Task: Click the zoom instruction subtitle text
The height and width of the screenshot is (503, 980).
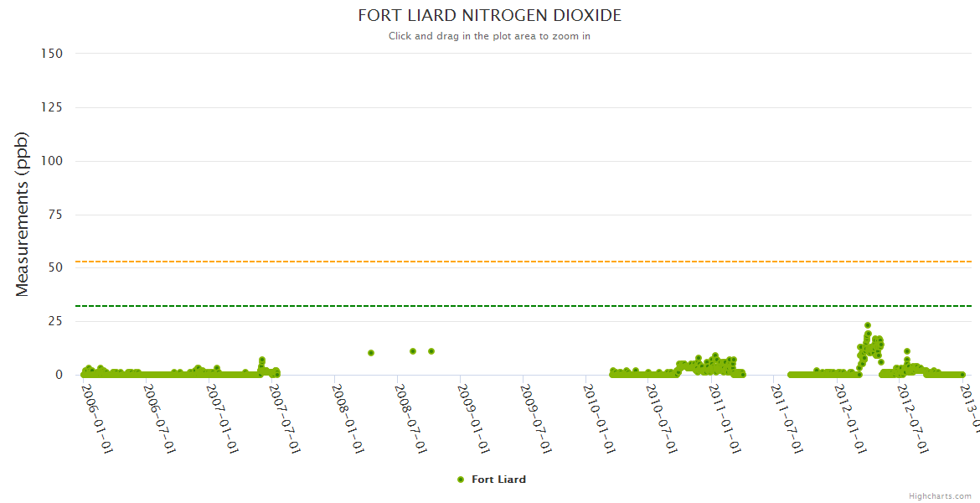Action: coord(489,36)
